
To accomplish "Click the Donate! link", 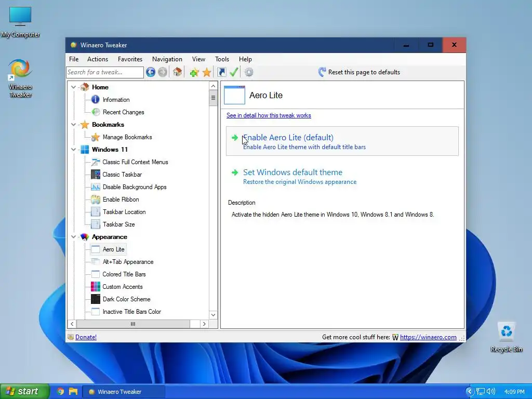I will (x=86, y=337).
